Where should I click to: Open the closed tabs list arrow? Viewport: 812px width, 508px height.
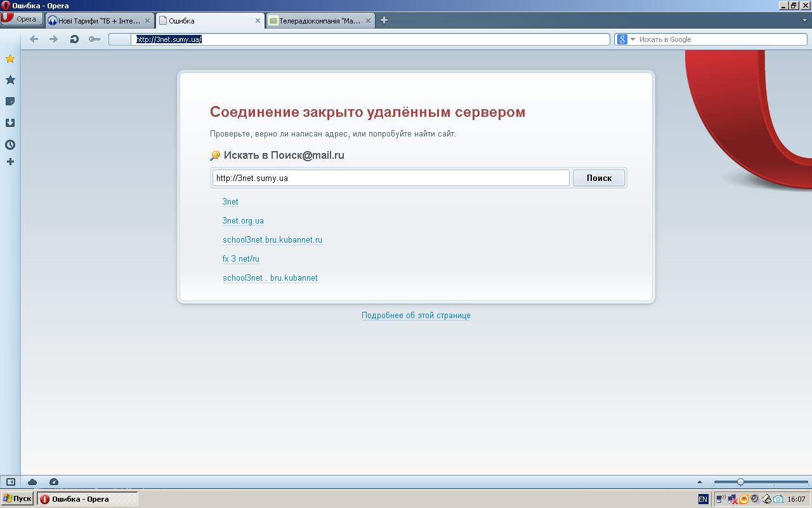coord(804,20)
